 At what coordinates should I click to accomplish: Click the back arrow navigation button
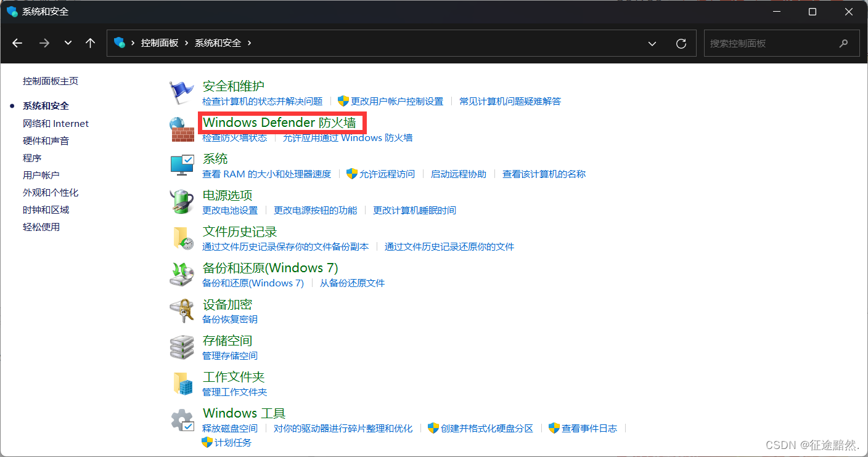(x=17, y=43)
